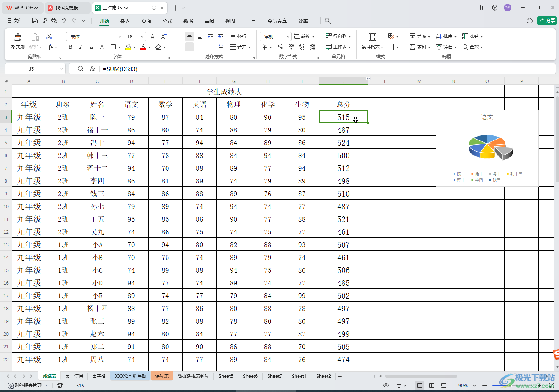The image size is (559, 392).
Task: Click the increase indent icon
Action: (221, 36)
